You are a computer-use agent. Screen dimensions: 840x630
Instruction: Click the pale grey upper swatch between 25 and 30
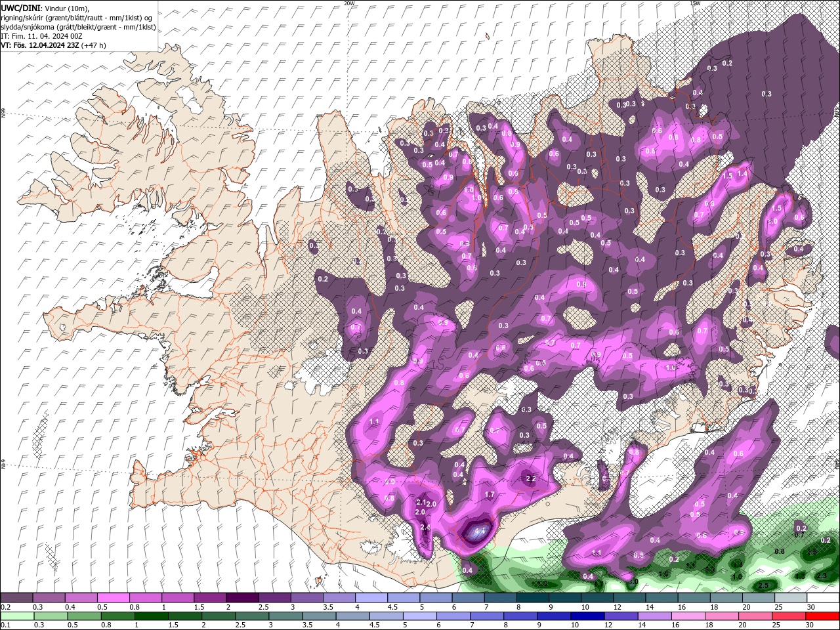click(x=791, y=598)
